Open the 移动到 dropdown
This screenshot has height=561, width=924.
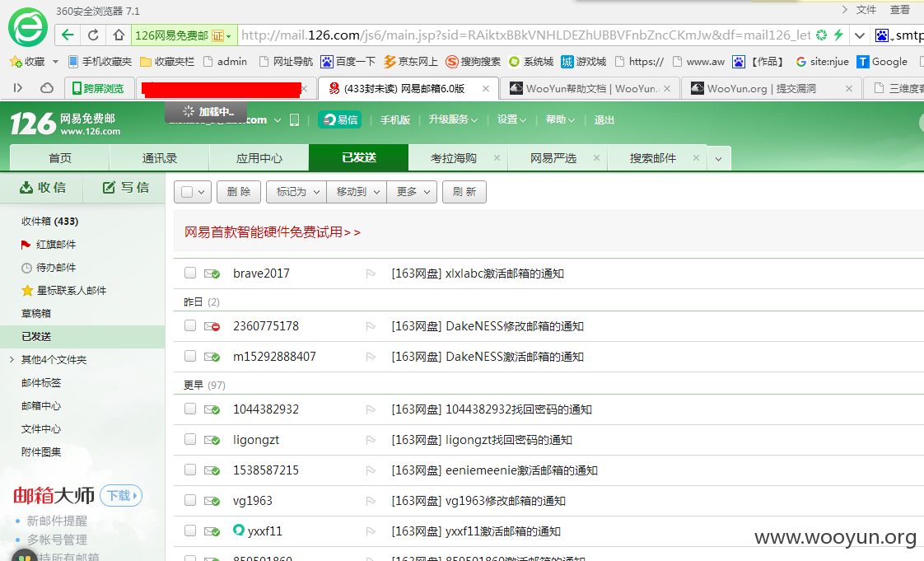(x=357, y=192)
